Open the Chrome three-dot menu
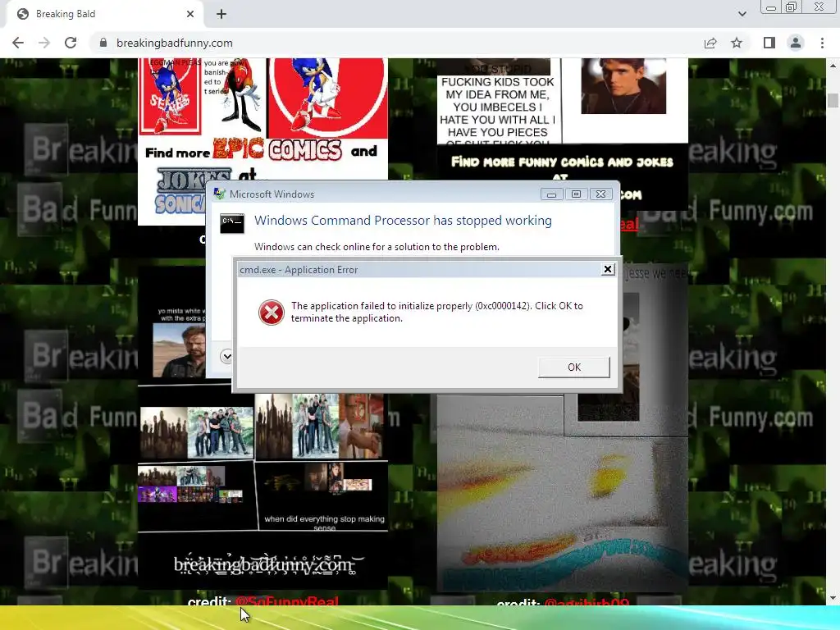840x630 pixels. [x=822, y=43]
